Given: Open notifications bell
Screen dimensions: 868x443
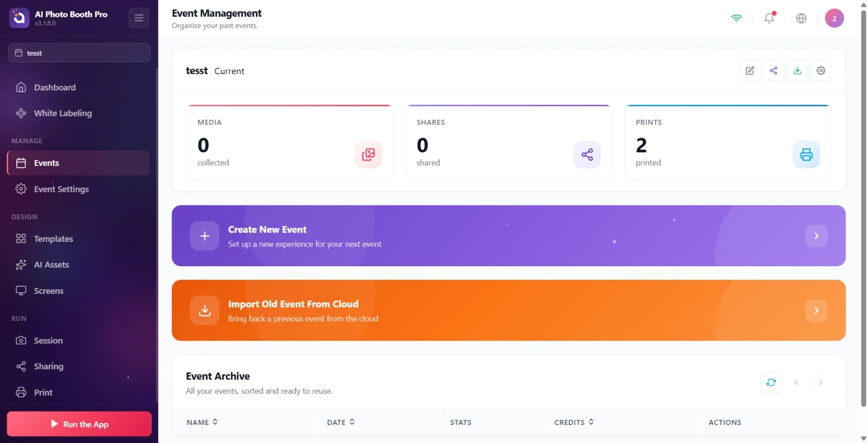Looking at the screenshot, I should point(769,18).
